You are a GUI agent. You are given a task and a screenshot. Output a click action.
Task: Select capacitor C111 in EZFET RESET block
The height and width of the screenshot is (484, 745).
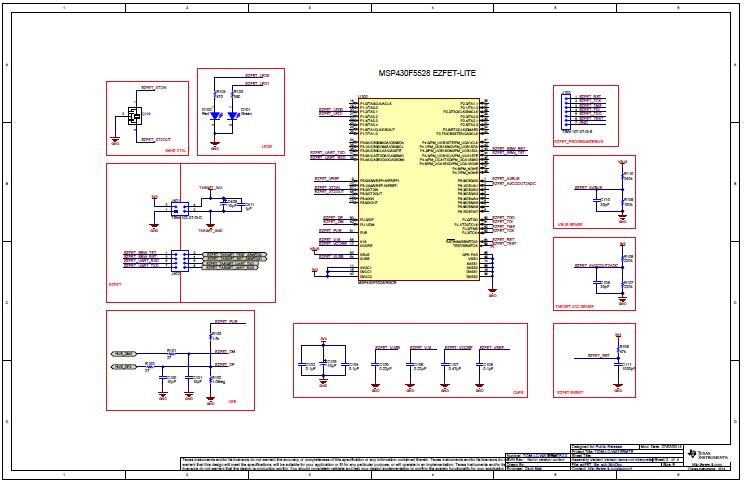[620, 365]
